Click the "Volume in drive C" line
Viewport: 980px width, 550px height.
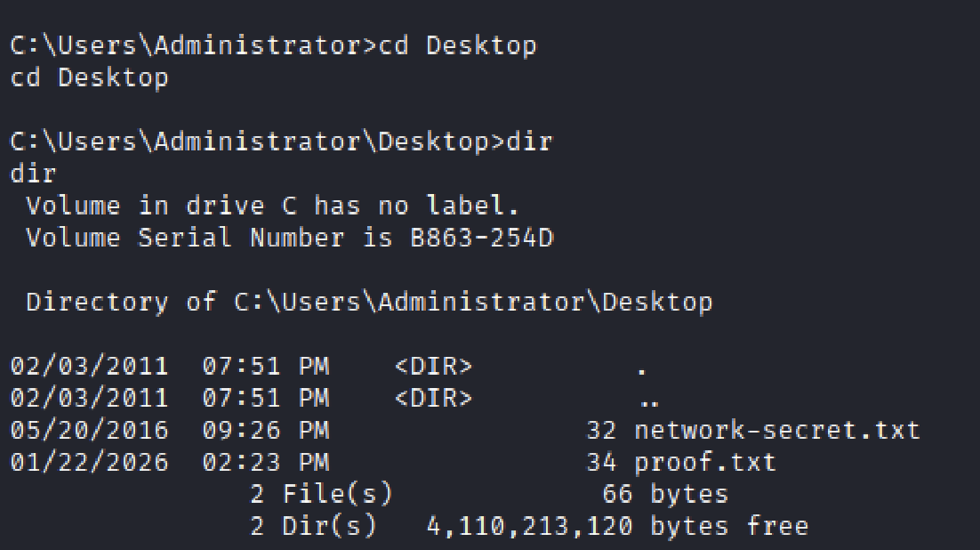[x=272, y=206]
